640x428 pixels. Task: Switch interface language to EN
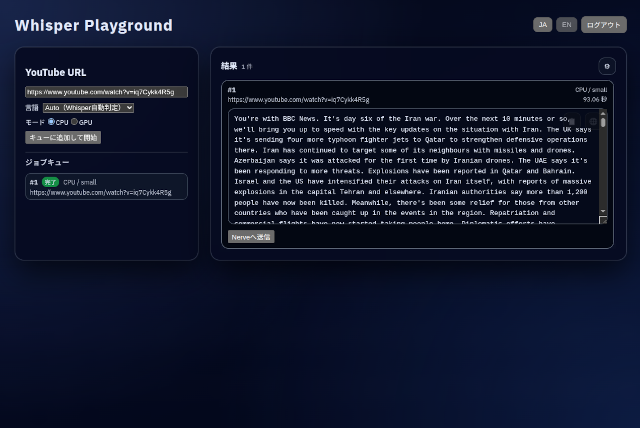click(x=567, y=25)
